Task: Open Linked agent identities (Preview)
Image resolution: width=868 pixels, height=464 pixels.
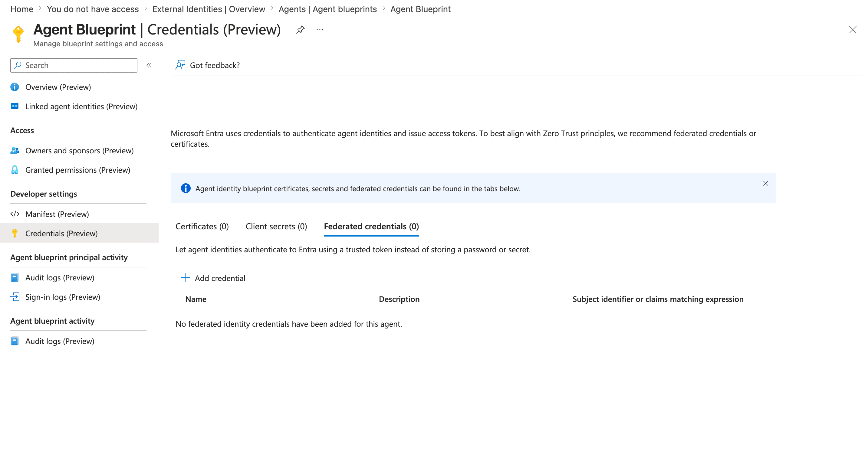Action: [x=82, y=107]
